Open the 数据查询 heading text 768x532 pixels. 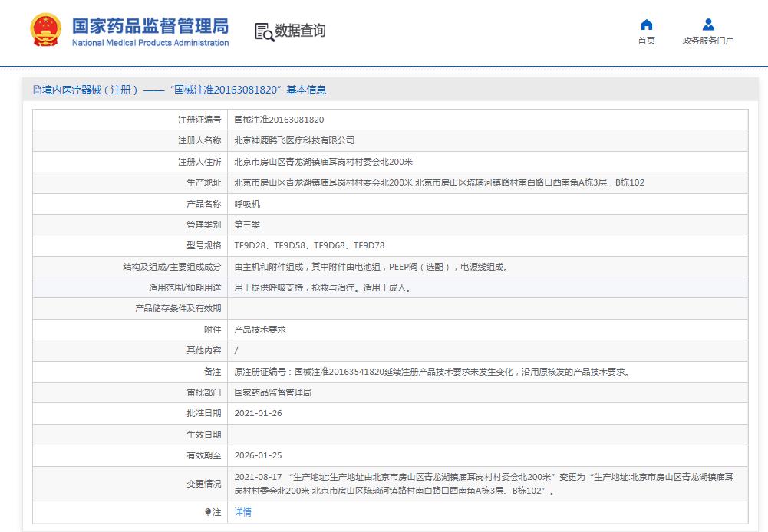pos(300,31)
